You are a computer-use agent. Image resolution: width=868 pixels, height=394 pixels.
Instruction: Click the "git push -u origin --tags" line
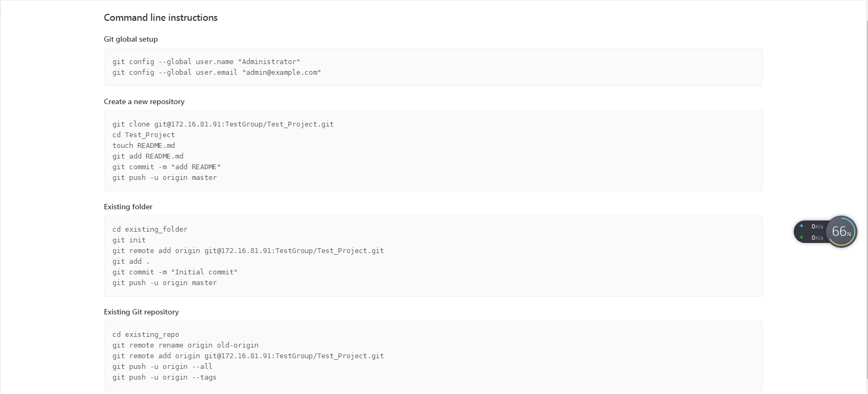[164, 377]
